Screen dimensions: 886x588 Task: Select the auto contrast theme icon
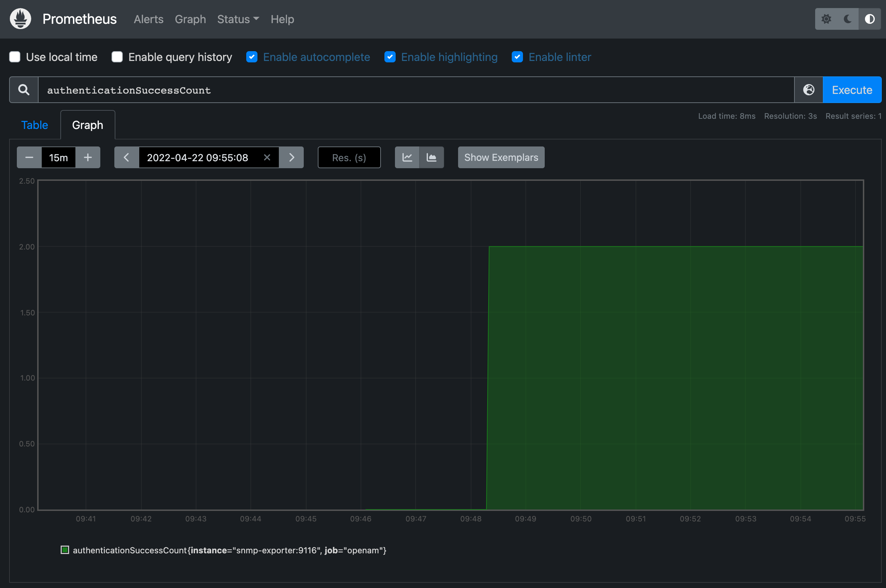870,19
